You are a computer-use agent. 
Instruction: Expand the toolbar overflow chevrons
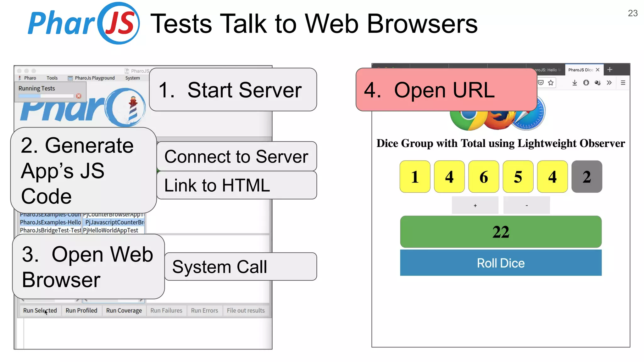click(x=609, y=83)
